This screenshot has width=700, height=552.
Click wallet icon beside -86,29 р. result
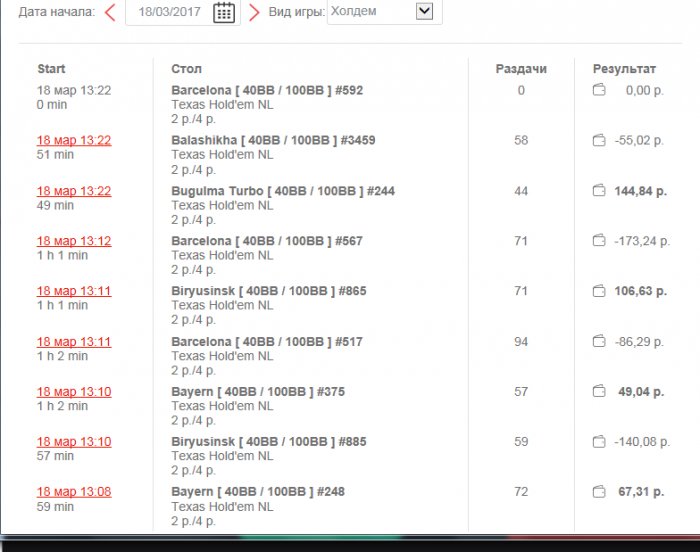point(599,342)
